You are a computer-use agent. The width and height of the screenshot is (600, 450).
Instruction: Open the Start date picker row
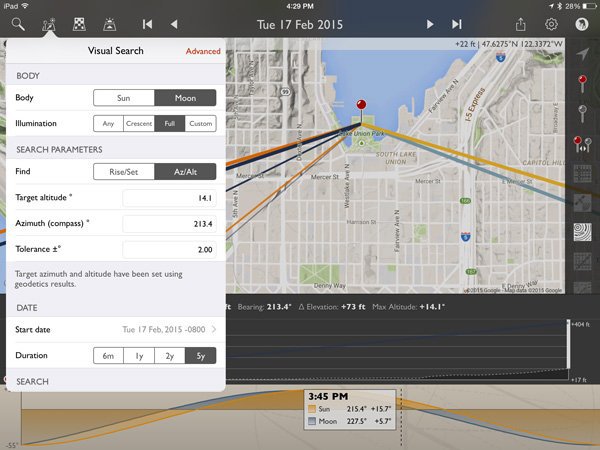point(116,329)
